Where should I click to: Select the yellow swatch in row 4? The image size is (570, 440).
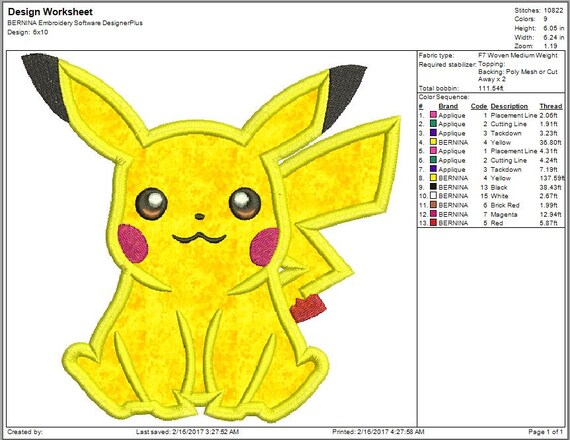pos(433,142)
